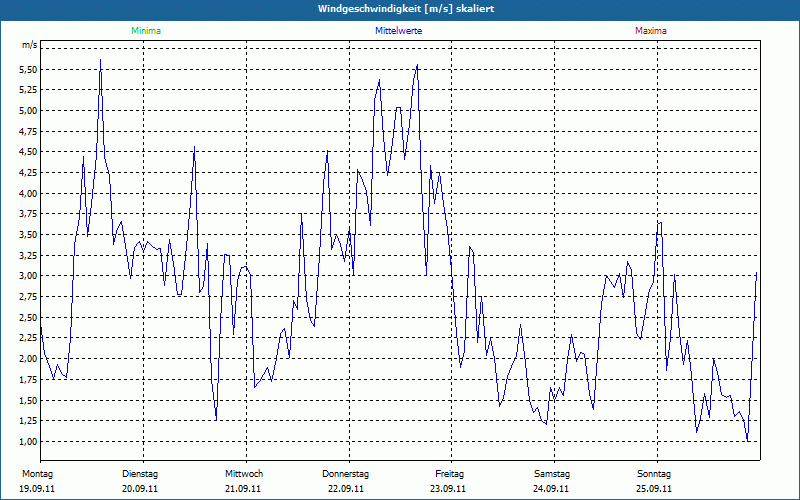Click the Windgeschwindigkeit chart title
The image size is (800, 500).
click(x=406, y=9)
